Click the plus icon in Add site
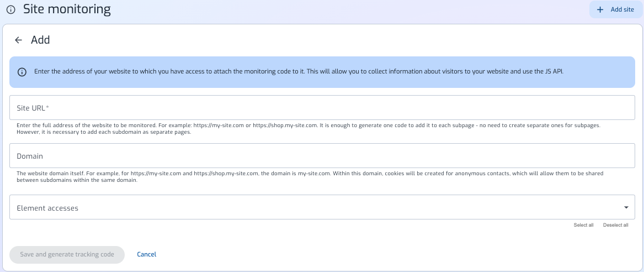 (600, 9)
